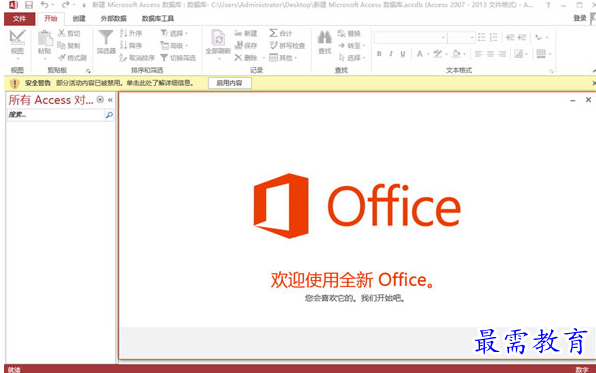Click the security warning message text
This screenshot has height=373, width=596.
125,83
